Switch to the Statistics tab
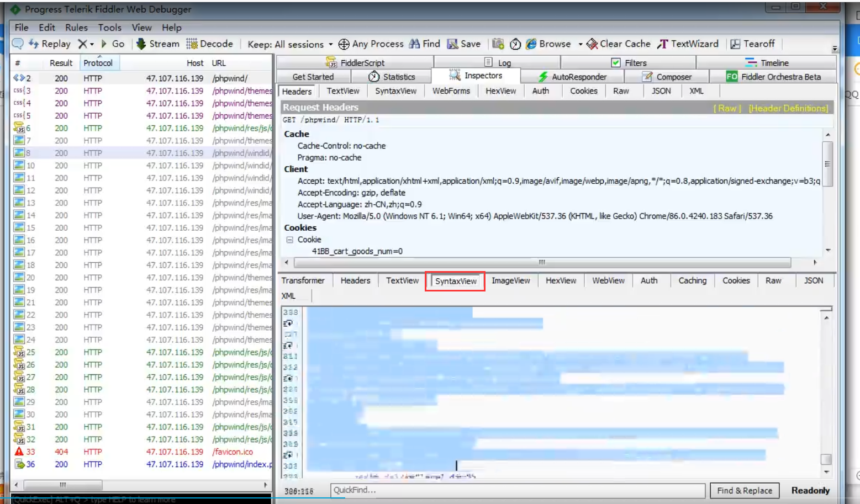The height and width of the screenshot is (504, 860). click(392, 77)
